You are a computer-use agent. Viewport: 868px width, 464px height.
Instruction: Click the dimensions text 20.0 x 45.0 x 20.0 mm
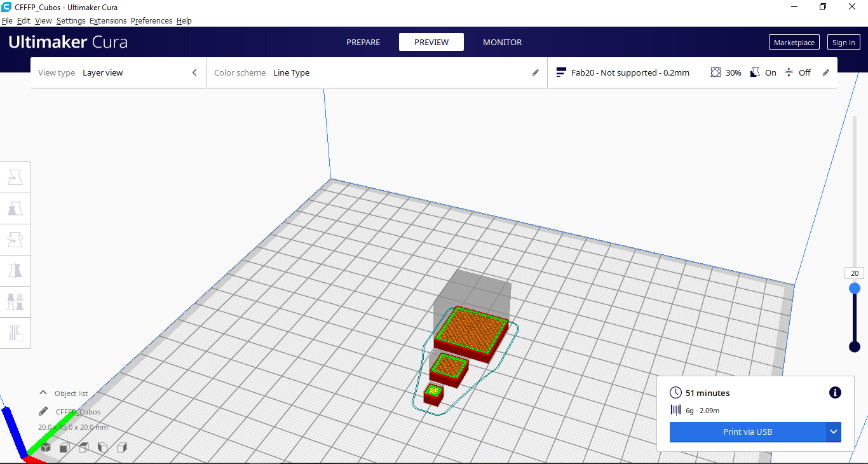73,427
